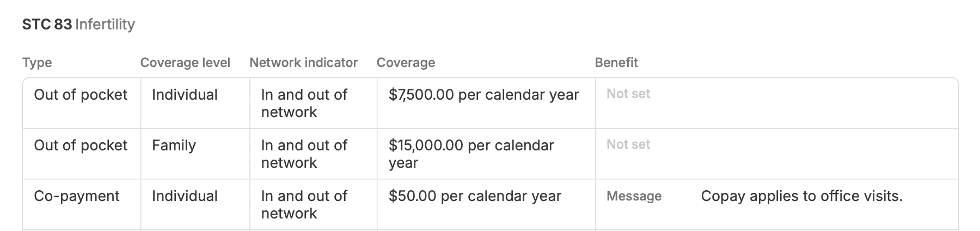The image size is (980, 231).
Task: Select 'Individual' in the Co-payment row
Action: click(x=185, y=196)
